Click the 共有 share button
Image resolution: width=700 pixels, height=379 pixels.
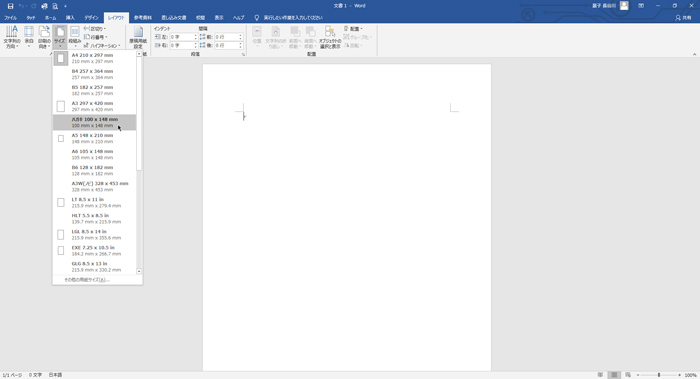[683, 18]
